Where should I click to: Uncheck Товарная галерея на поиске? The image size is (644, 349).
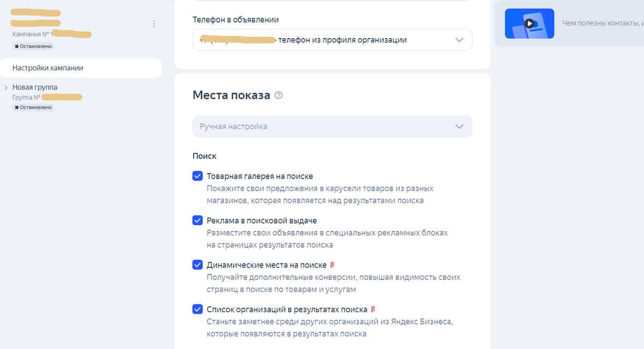click(197, 176)
